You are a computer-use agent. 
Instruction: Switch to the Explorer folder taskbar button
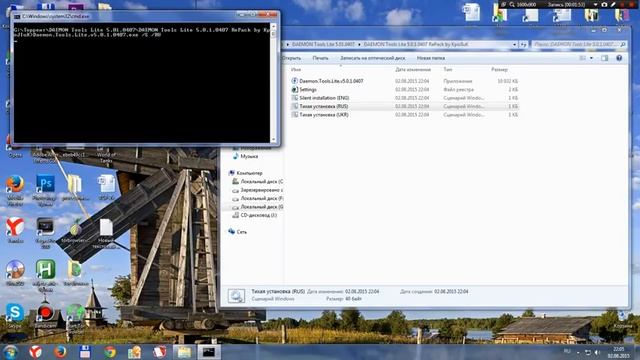184,352
